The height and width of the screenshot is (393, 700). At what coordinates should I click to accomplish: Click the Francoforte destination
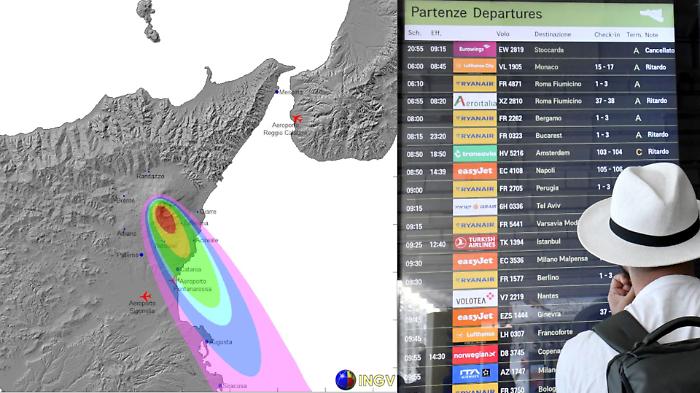click(555, 333)
